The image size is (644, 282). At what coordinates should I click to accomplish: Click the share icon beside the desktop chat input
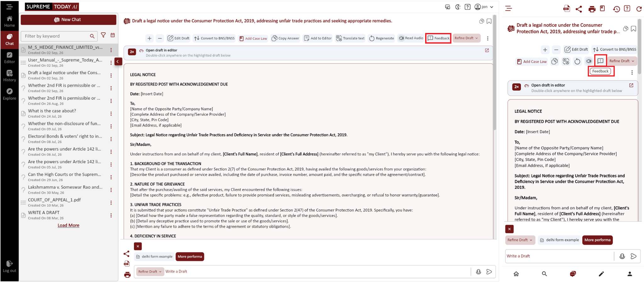(x=126, y=254)
